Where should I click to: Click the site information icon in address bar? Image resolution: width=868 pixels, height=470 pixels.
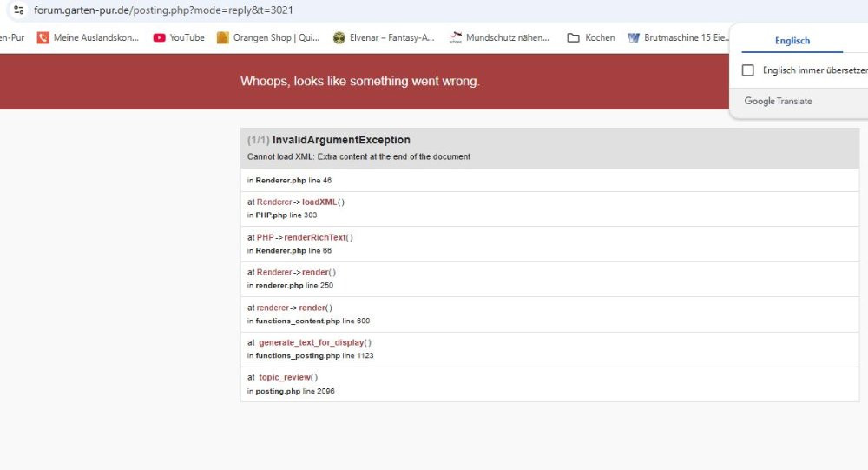(x=18, y=10)
